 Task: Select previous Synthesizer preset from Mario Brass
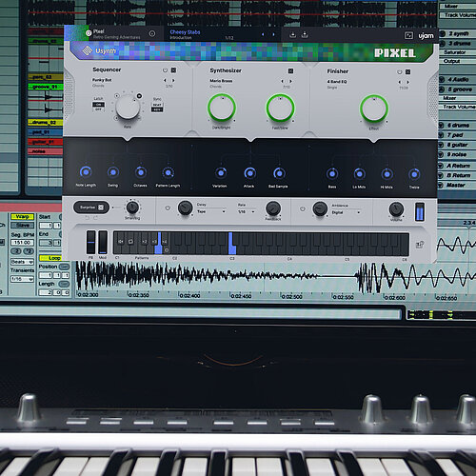[x=282, y=81]
